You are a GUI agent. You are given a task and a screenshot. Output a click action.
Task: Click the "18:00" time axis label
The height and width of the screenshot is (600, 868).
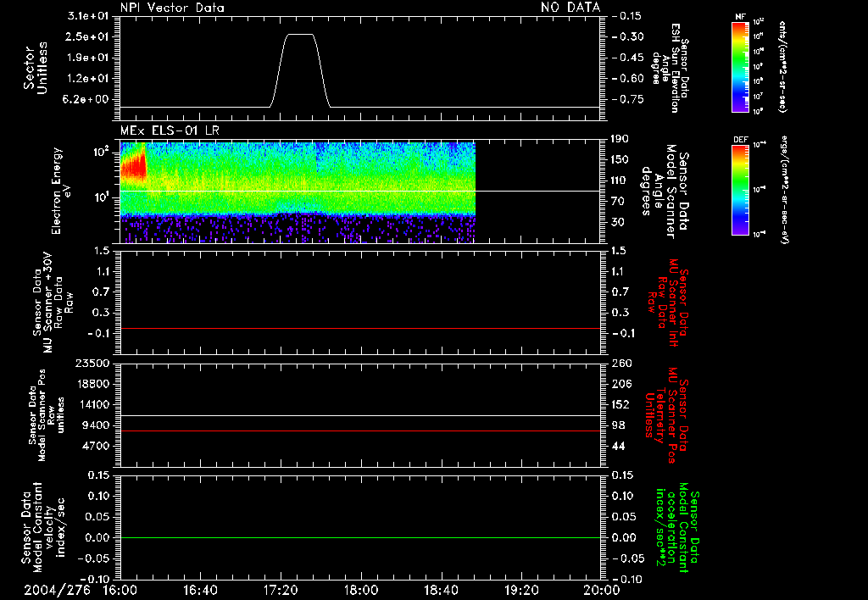(x=361, y=591)
